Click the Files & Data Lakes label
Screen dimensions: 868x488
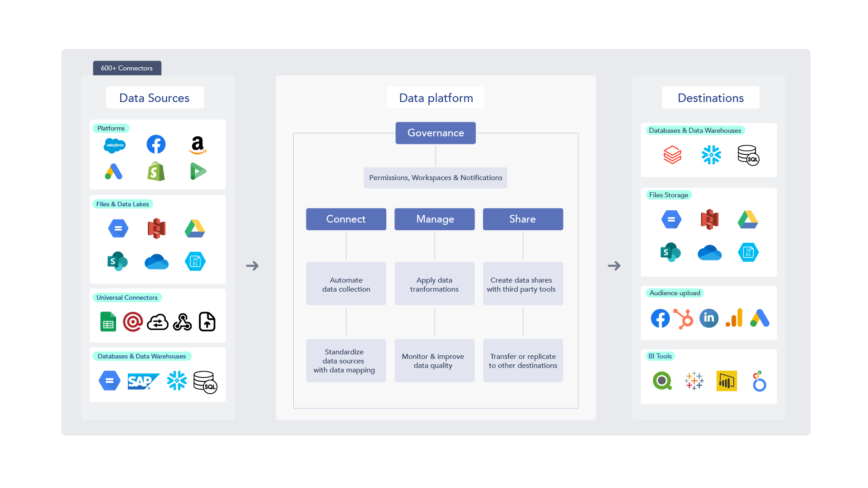(123, 204)
